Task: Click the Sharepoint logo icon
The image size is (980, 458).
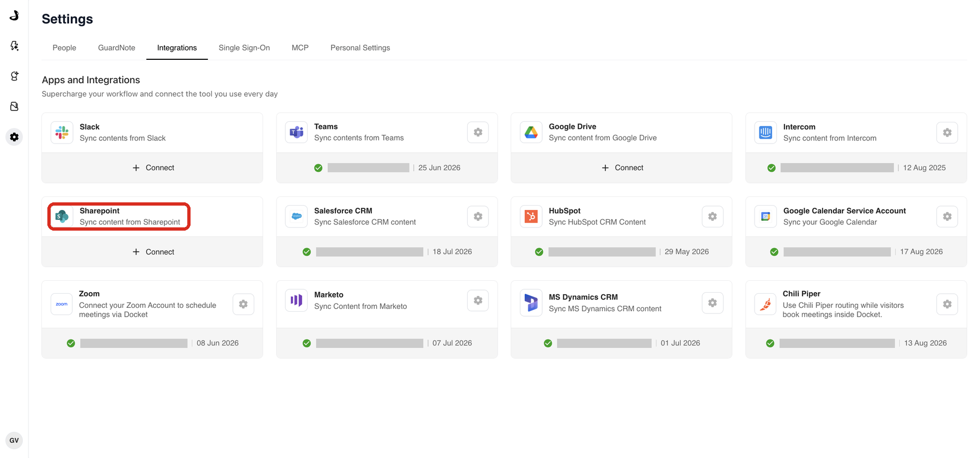Action: tap(62, 216)
